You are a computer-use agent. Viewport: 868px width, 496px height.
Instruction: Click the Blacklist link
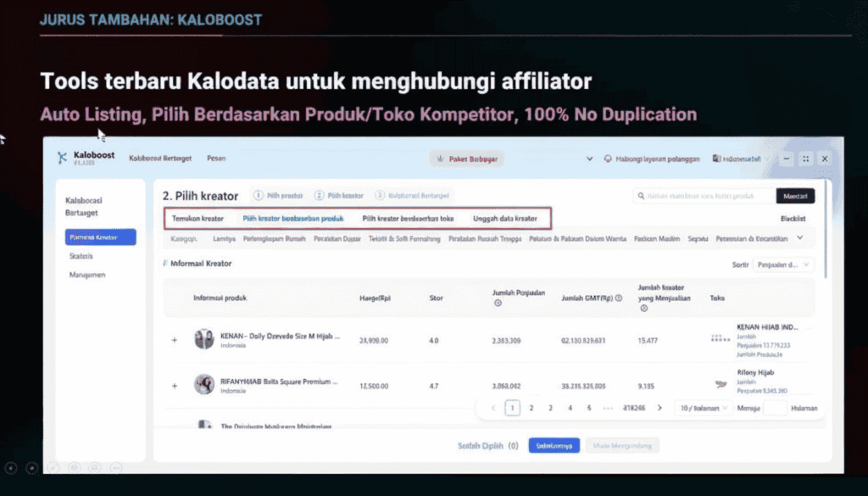coord(793,218)
